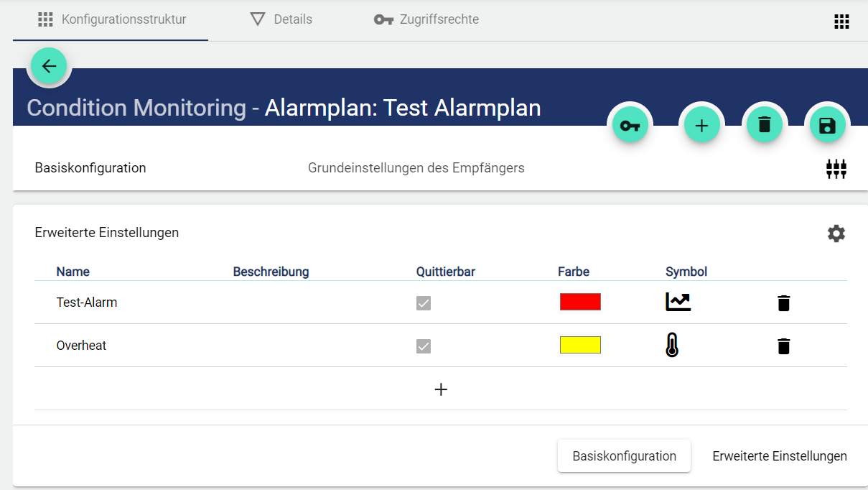Toggle the Quittierbar checkbox for Overheat
The height and width of the screenshot is (490, 868).
pyautogui.click(x=424, y=346)
